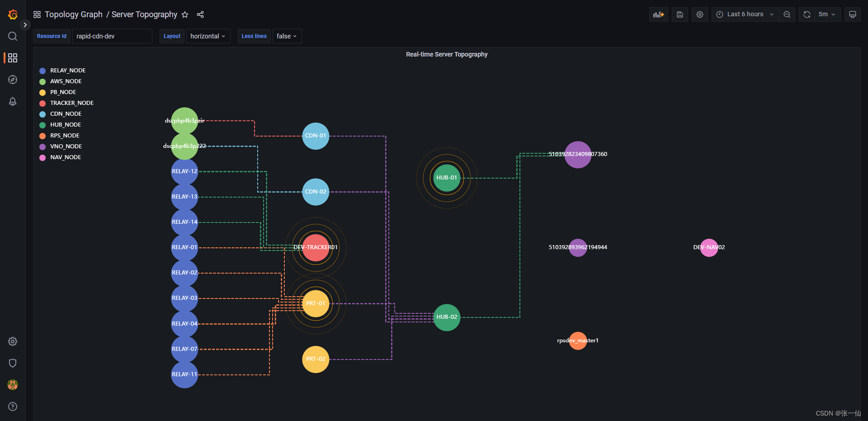Refresh the dashboard with the refresh icon

pos(807,14)
